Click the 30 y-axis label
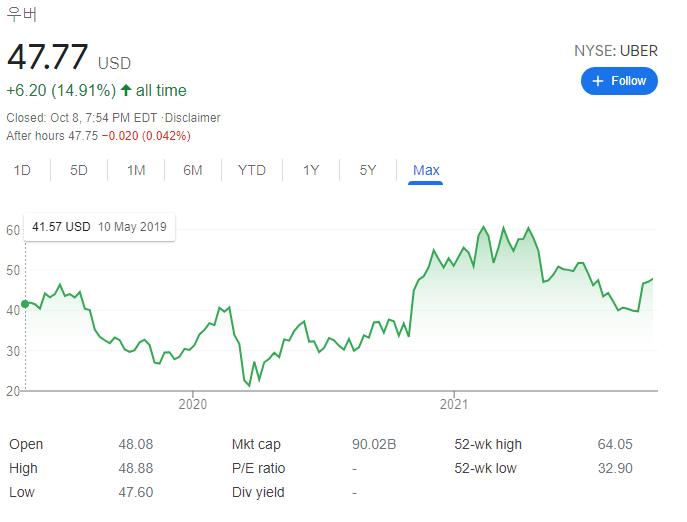Image resolution: width=687 pixels, height=522 pixels. (13, 351)
